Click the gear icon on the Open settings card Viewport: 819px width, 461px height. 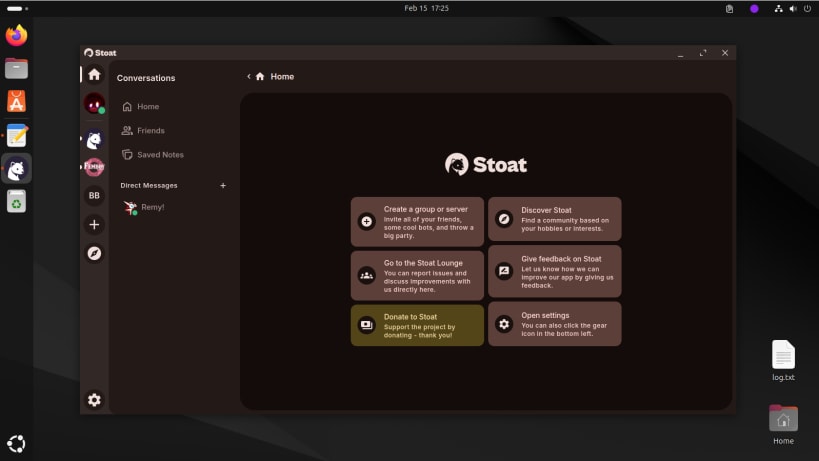504,324
